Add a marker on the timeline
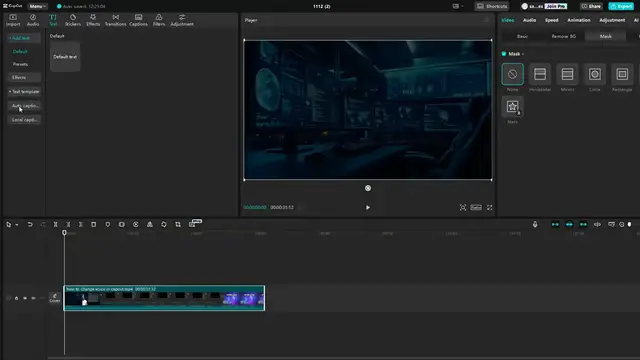Screen dimensions: 640x360 point(108,224)
